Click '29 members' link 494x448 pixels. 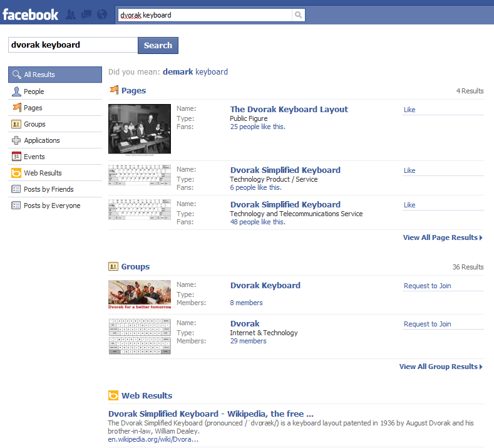(248, 341)
